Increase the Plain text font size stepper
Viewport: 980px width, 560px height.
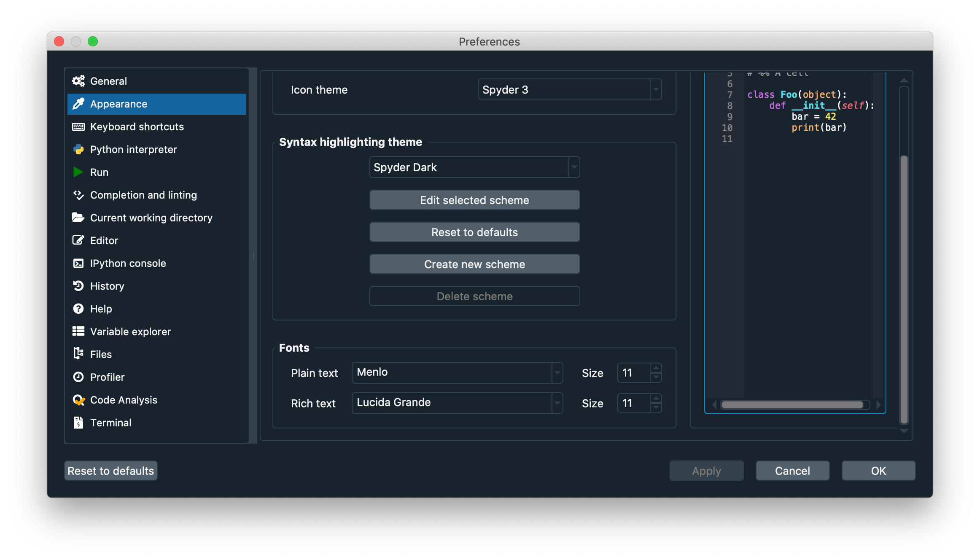click(656, 368)
